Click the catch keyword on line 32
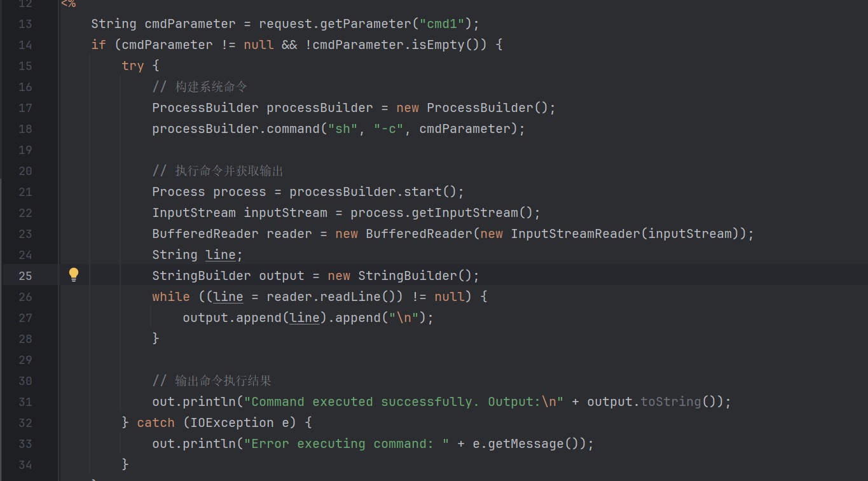The image size is (868, 481). [x=156, y=423]
